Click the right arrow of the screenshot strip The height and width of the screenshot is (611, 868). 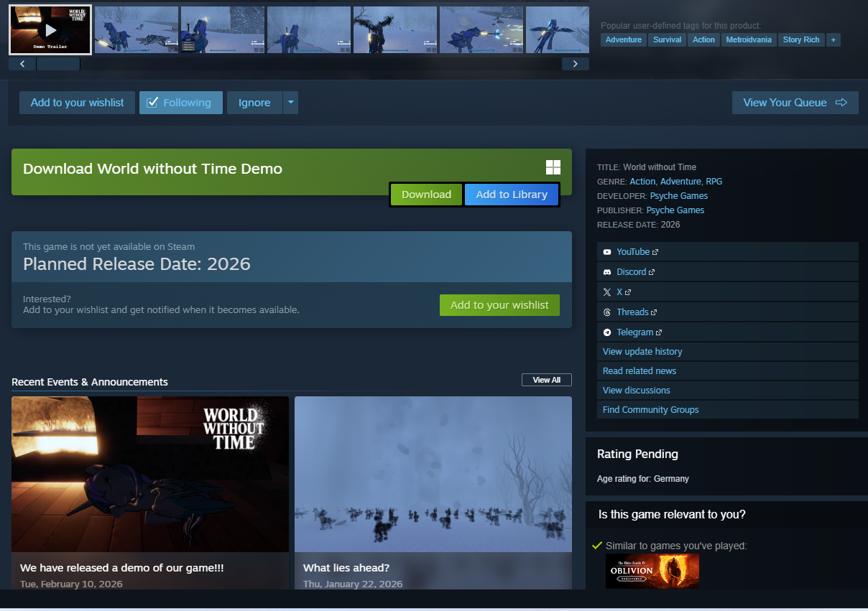[x=575, y=64]
